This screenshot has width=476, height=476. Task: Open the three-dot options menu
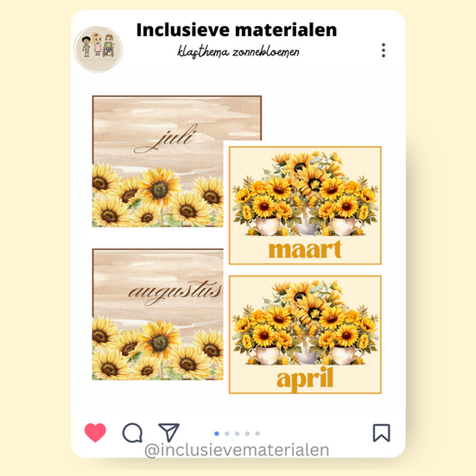[384, 50]
